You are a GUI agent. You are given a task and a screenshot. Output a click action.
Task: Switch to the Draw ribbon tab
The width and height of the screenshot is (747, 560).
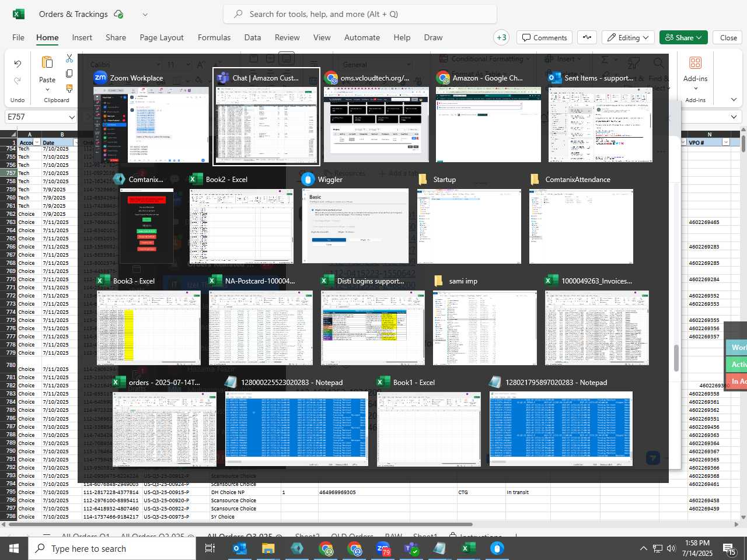[x=433, y=37]
